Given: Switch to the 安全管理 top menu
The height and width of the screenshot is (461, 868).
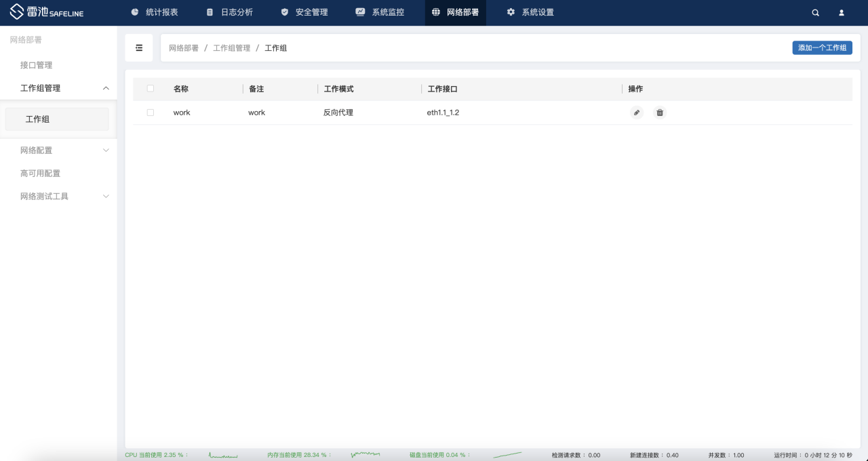Looking at the screenshot, I should (304, 13).
